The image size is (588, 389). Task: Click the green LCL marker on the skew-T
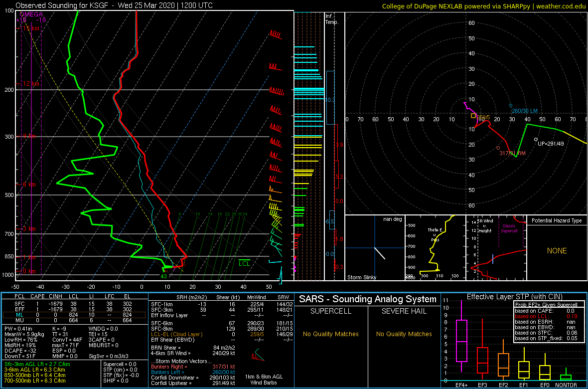pos(245,264)
